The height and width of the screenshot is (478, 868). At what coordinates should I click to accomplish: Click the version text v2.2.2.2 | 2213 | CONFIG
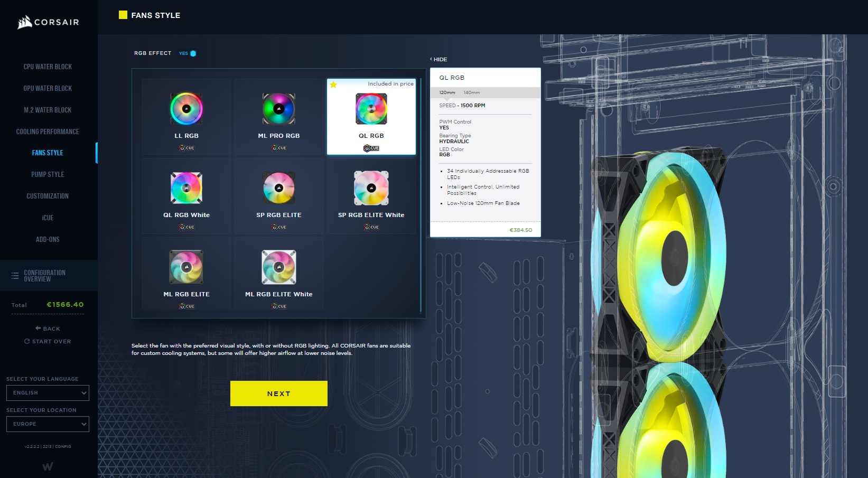click(48, 447)
